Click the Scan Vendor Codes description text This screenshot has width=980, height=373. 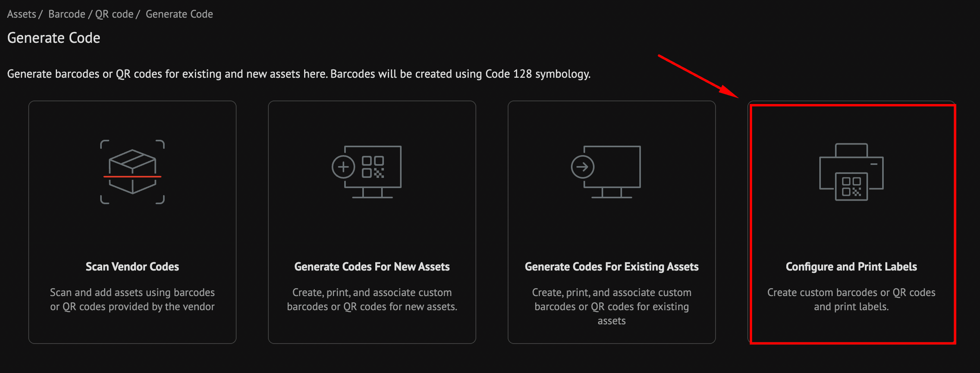pos(132,300)
